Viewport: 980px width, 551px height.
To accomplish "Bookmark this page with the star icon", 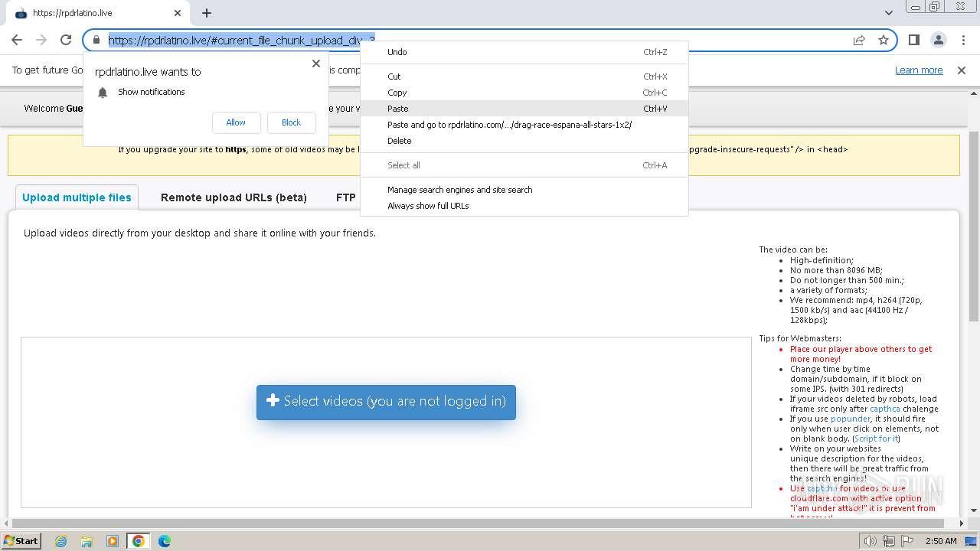I will point(884,40).
